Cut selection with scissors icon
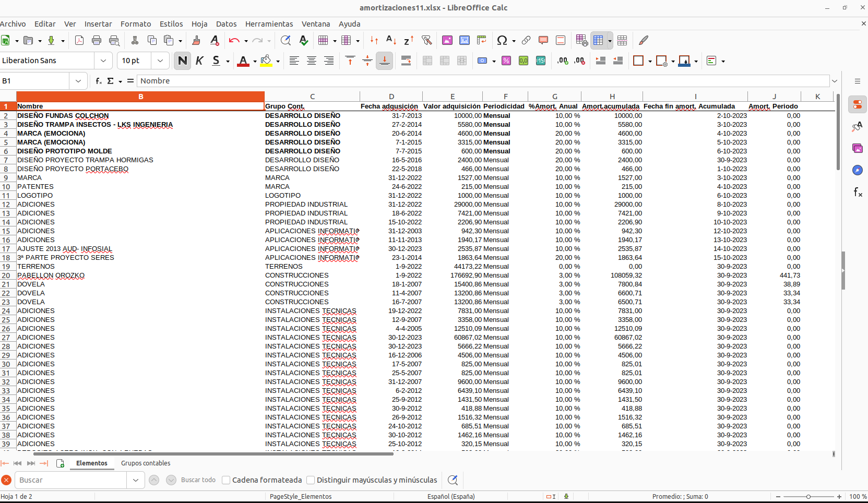Screen dimensions: 868x503 [135, 40]
